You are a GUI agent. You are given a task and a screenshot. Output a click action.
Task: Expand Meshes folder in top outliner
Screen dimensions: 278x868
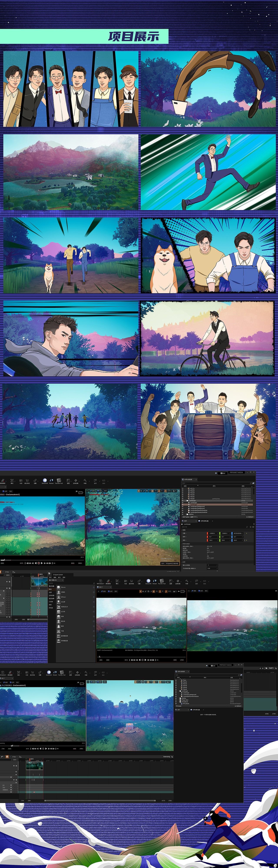186,514
